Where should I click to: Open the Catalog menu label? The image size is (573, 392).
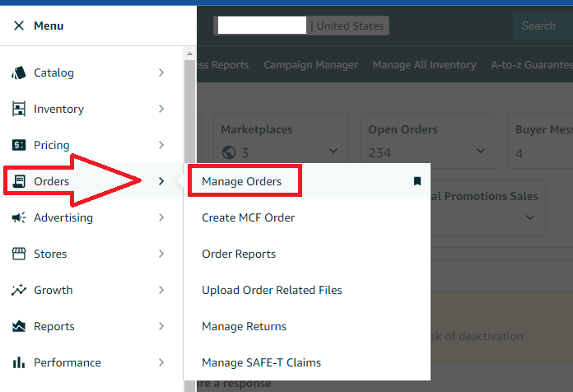click(54, 72)
